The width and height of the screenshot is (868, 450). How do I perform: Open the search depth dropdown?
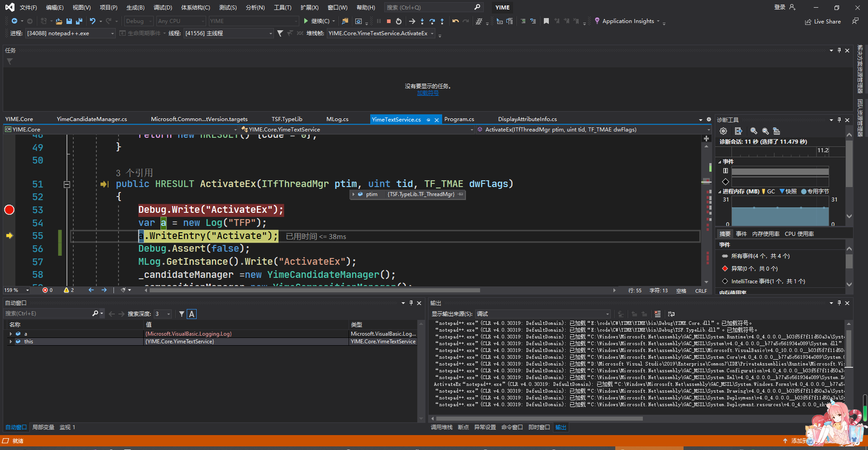(169, 314)
